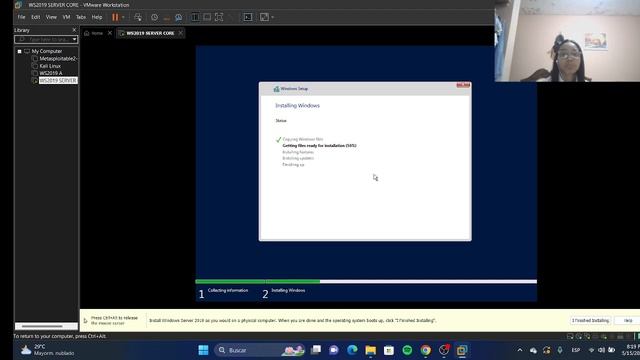Viewport: 640px width, 360px height.
Task: Select the WS2019 A virtual machine
Action: coord(51,73)
